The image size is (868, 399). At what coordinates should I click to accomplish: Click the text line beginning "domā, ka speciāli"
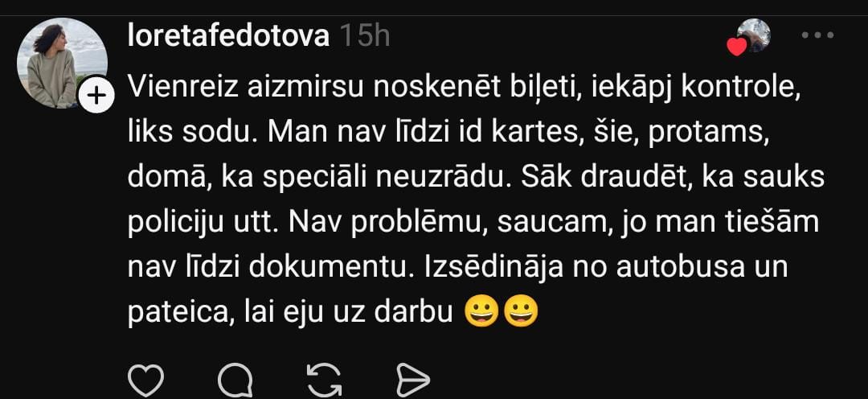point(476,178)
